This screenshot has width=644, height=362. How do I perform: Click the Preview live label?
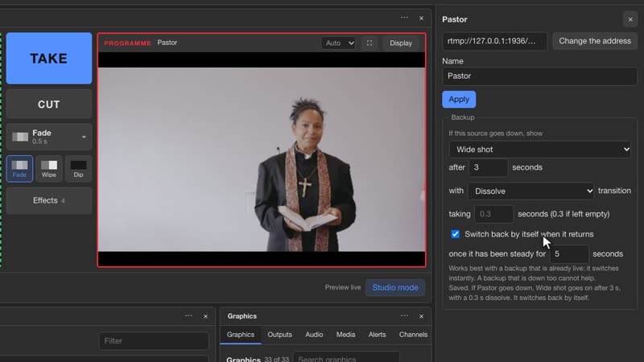(343, 287)
